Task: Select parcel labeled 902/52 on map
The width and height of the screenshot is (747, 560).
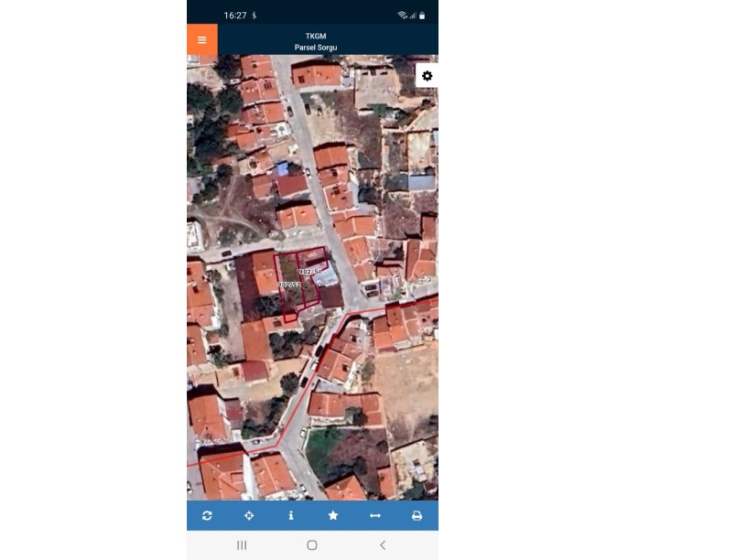Action: pos(289,285)
